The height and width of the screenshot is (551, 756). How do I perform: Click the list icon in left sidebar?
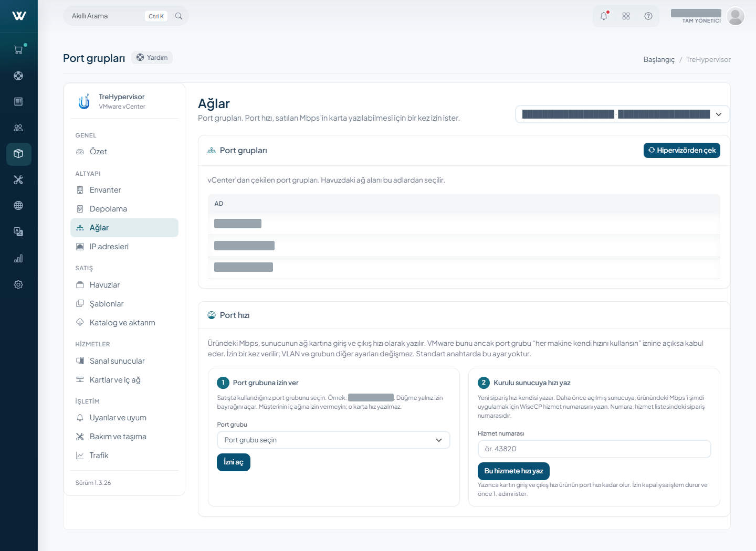pos(18,101)
